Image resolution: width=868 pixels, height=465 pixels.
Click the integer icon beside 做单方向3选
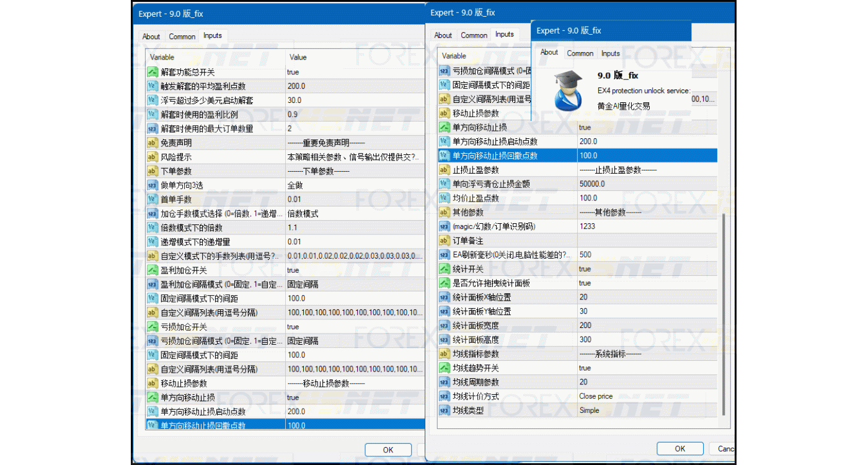coord(153,185)
